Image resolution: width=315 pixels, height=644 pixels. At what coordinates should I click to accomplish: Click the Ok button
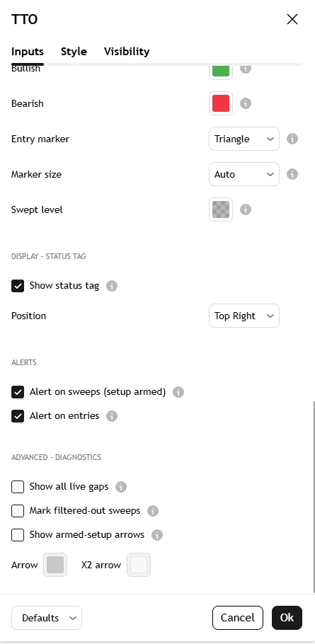(287, 618)
